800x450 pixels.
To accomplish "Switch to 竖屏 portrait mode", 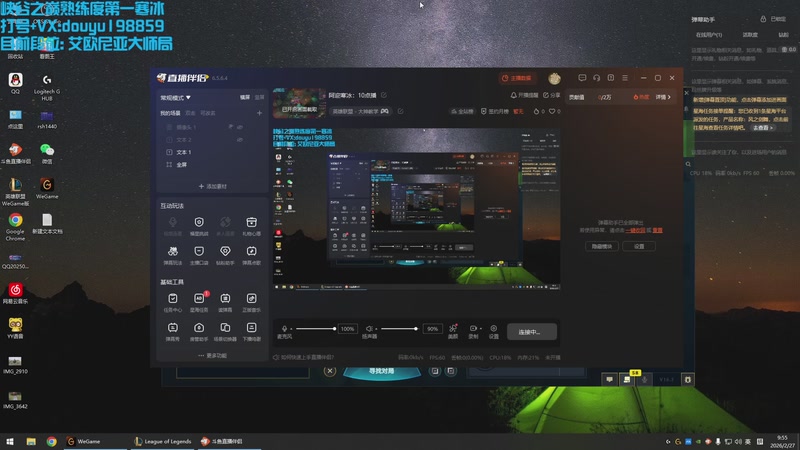I will click(259, 97).
